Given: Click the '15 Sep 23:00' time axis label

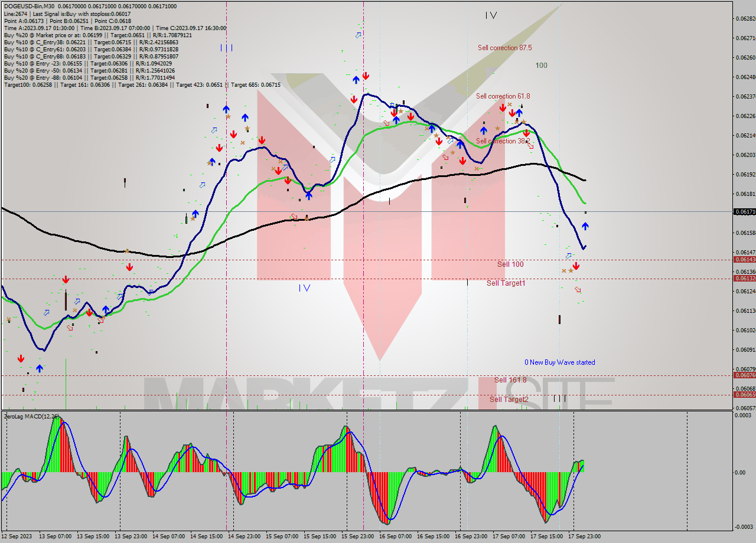Looking at the screenshot, I should click(x=357, y=537).
